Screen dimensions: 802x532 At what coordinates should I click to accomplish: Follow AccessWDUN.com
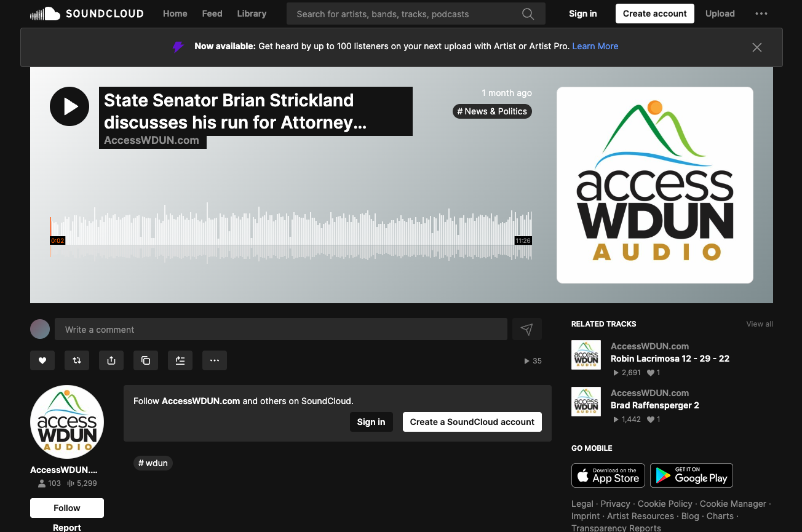(67, 508)
